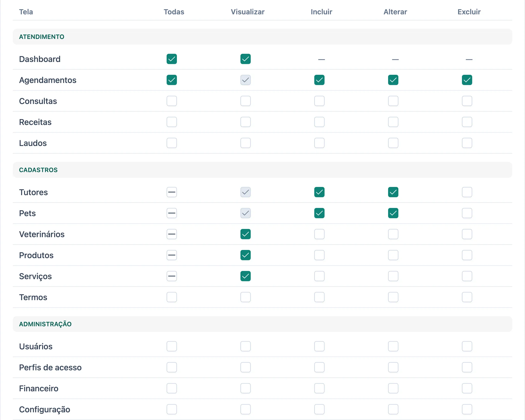Uncheck Excluir for Agendamentos

click(x=467, y=80)
